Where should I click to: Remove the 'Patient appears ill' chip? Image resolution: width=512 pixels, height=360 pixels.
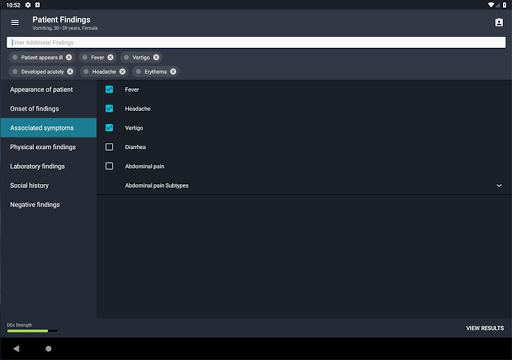pos(69,57)
